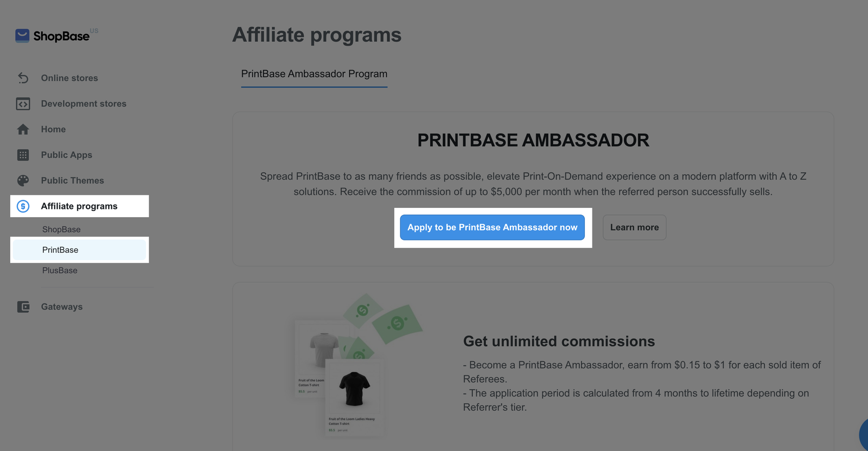This screenshot has height=451, width=868.
Task: Click the Learn more button
Action: [x=634, y=227]
